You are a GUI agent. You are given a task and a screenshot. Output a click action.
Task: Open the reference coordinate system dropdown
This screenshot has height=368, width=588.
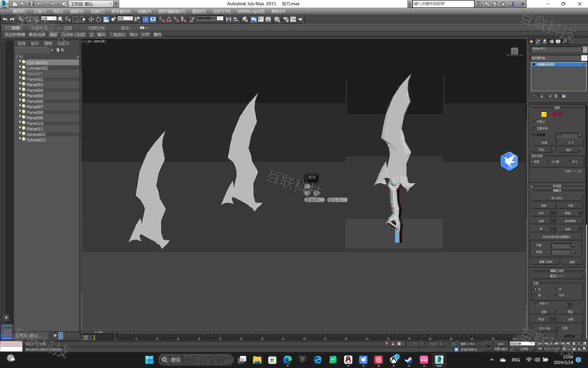click(x=125, y=18)
